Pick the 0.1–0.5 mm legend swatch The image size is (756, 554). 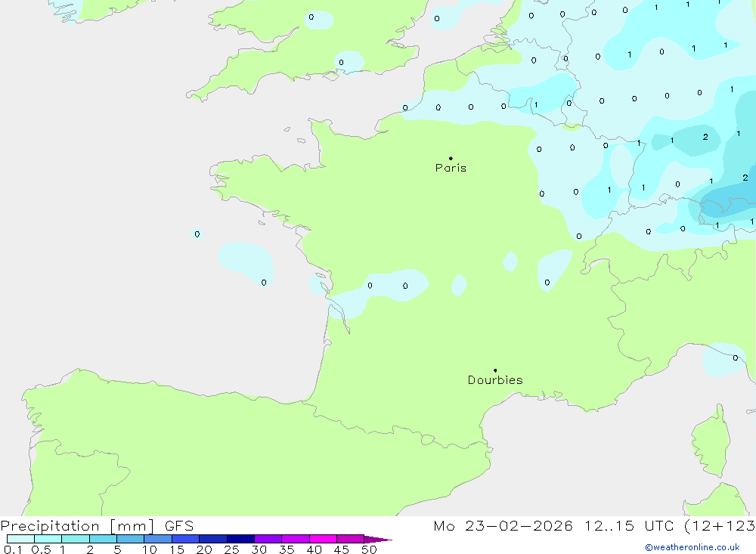pos(20,539)
